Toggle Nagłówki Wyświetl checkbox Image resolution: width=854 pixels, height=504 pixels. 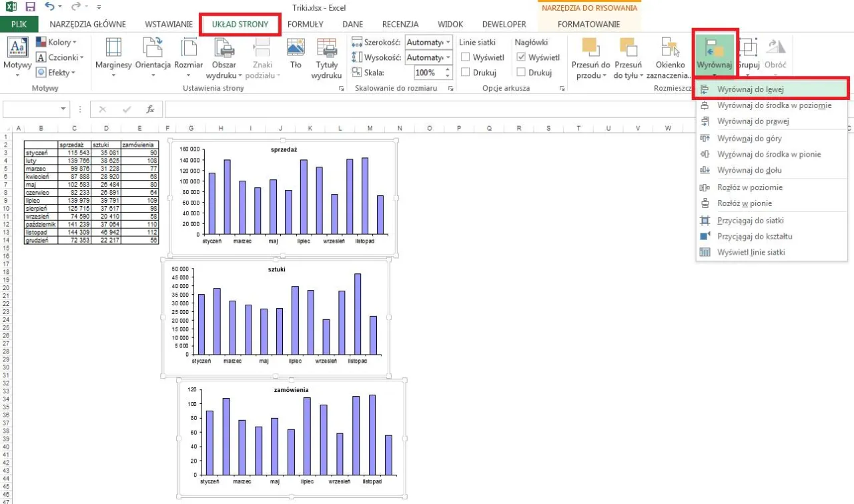pyautogui.click(x=521, y=57)
